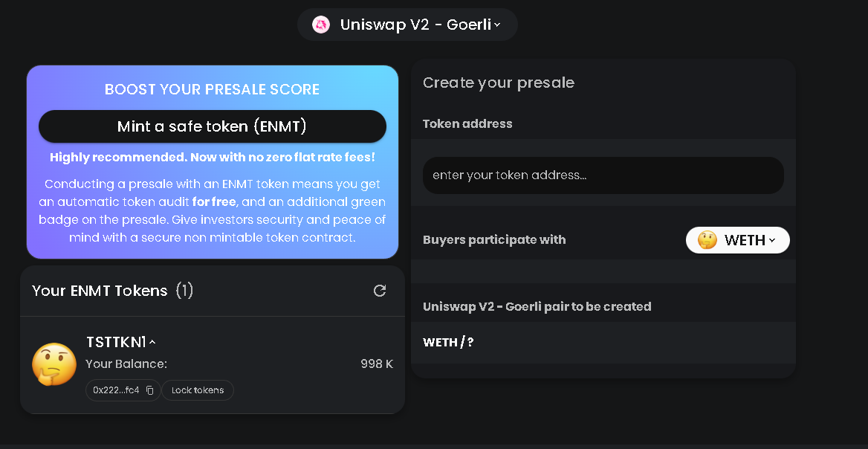868x449 pixels.
Task: Open the Uniswap V2 - Goerli dropdown chevron
Action: pyautogui.click(x=497, y=25)
